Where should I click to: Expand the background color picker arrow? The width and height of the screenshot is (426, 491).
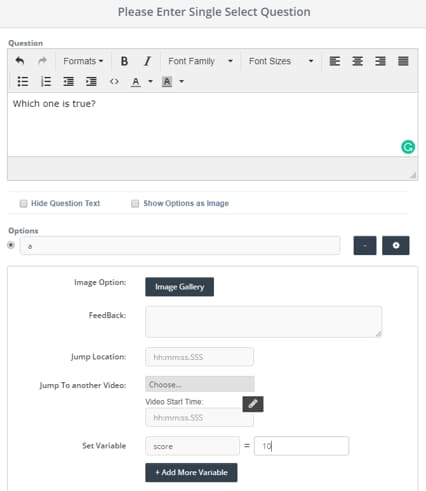coord(181,81)
